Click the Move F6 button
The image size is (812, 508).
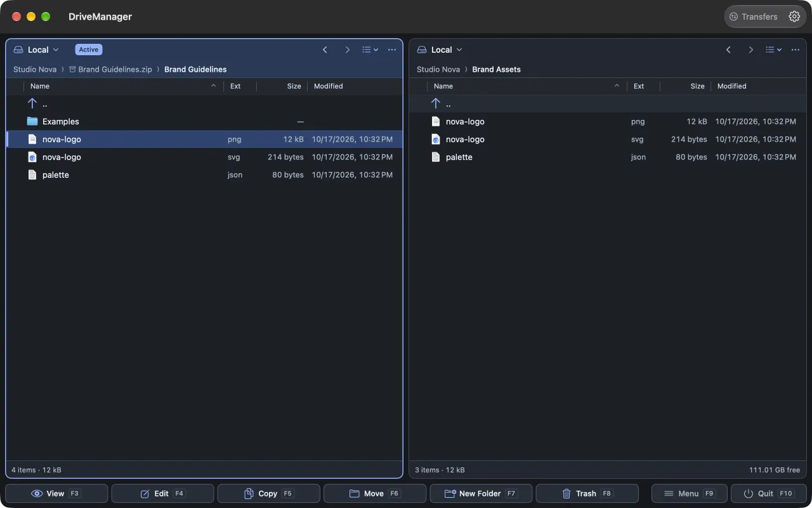pos(375,493)
